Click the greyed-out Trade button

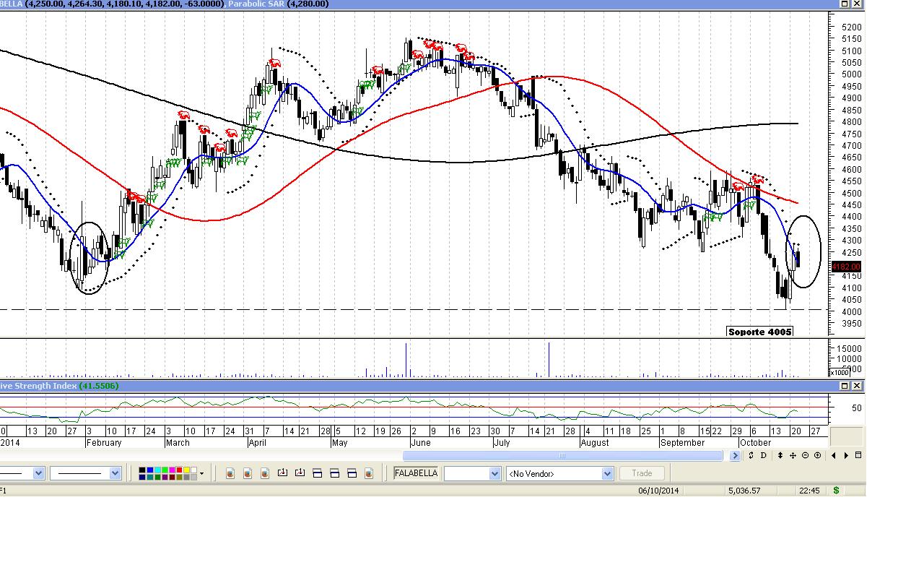click(x=642, y=473)
